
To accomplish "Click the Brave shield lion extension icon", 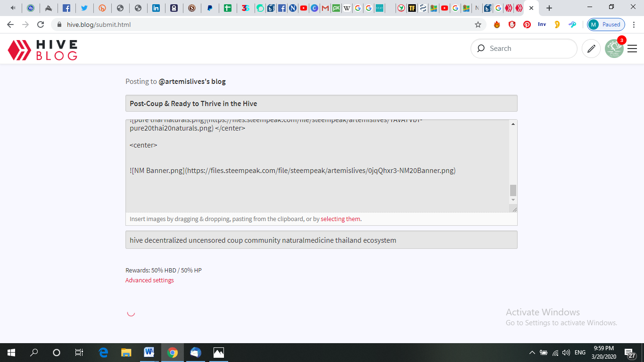I will [512, 25].
